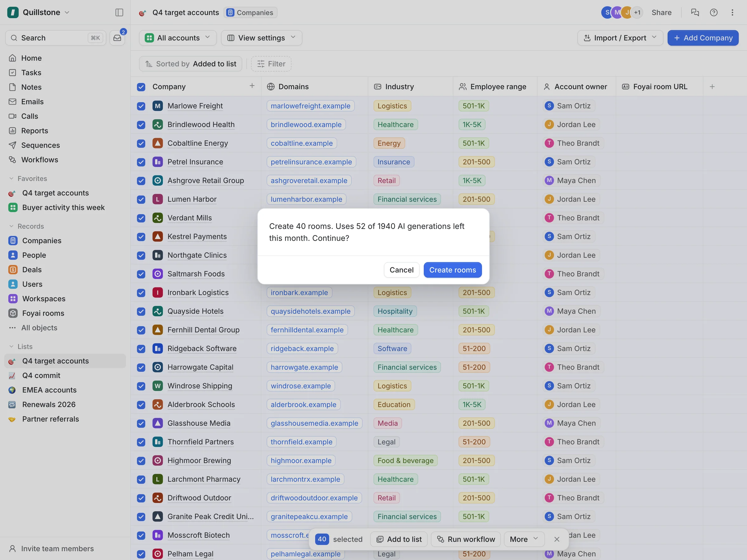Click the Filter button
The width and height of the screenshot is (747, 560).
pos(271,64)
